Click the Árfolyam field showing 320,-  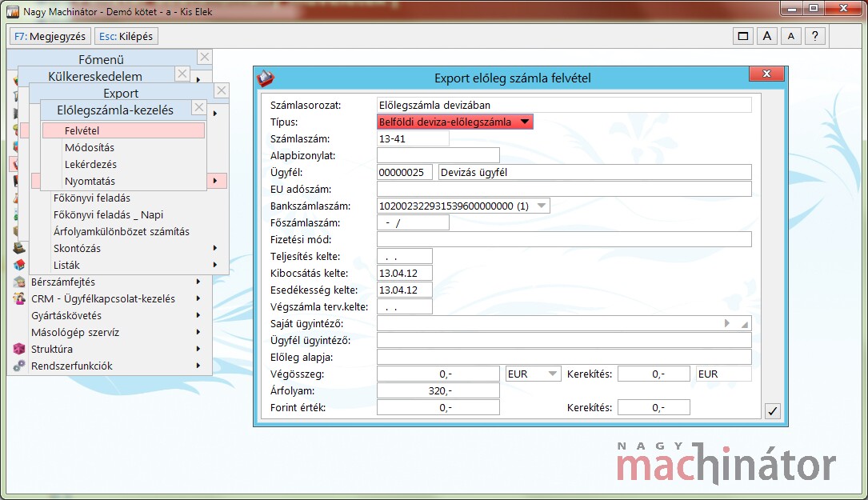(x=438, y=390)
